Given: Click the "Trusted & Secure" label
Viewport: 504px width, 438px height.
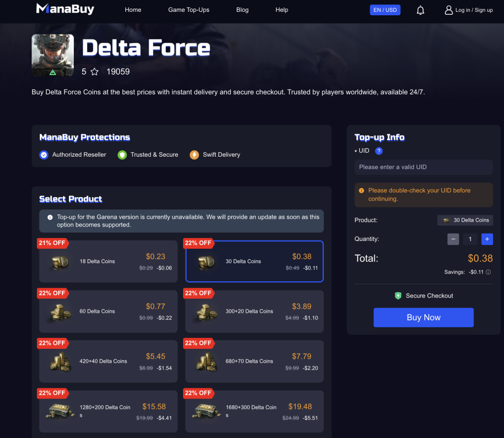Looking at the screenshot, I should pyautogui.click(x=154, y=155).
